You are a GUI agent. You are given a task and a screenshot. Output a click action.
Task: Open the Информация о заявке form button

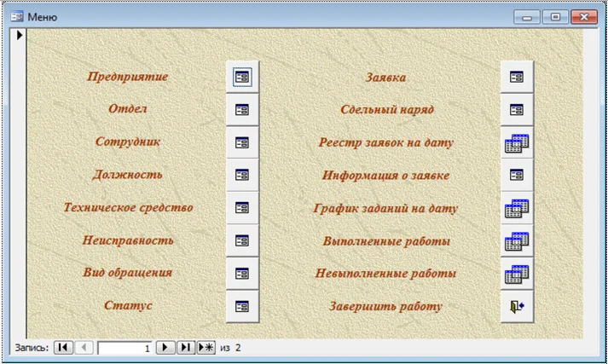(x=517, y=175)
